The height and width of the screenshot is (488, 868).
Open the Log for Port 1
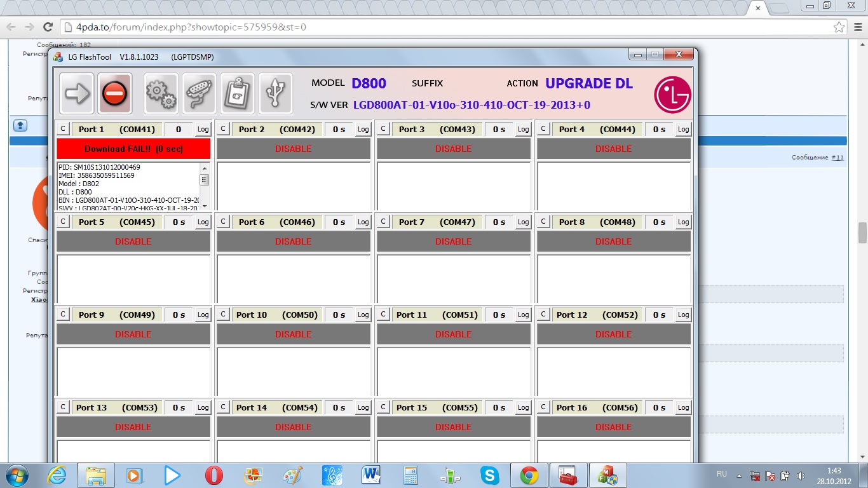coord(203,129)
